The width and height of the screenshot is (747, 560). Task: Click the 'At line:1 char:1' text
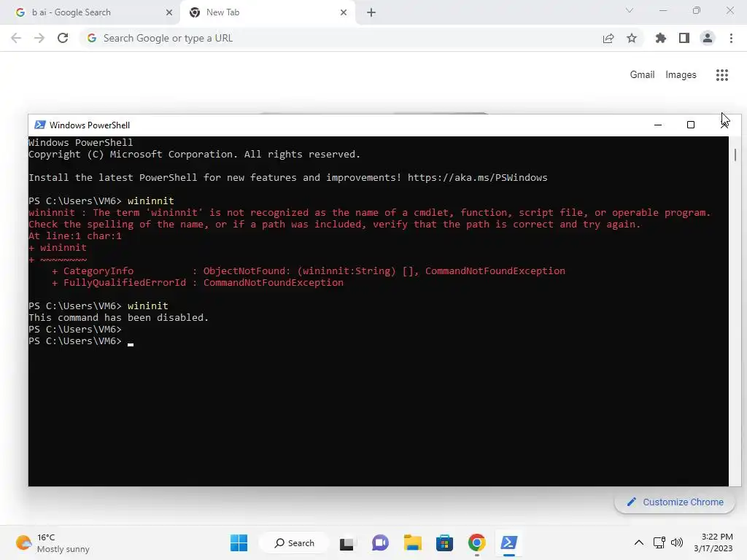tap(75, 236)
